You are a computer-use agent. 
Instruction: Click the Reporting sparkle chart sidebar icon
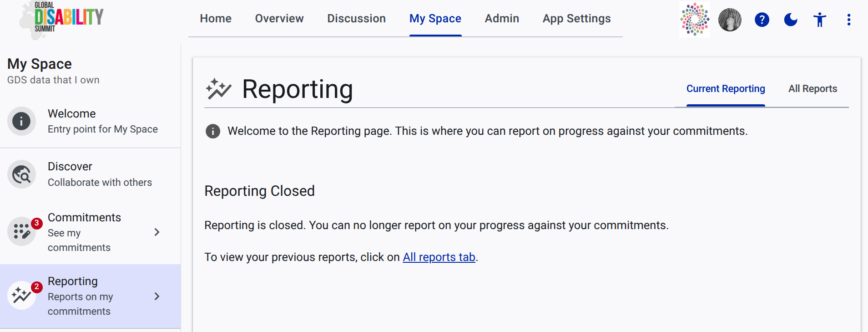click(x=21, y=296)
